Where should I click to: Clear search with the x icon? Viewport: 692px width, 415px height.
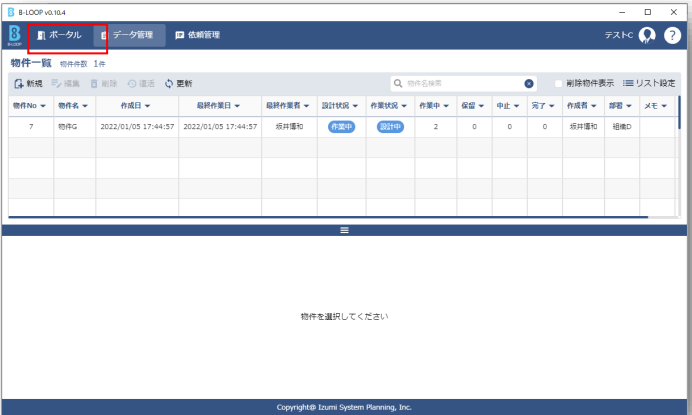tap(529, 83)
